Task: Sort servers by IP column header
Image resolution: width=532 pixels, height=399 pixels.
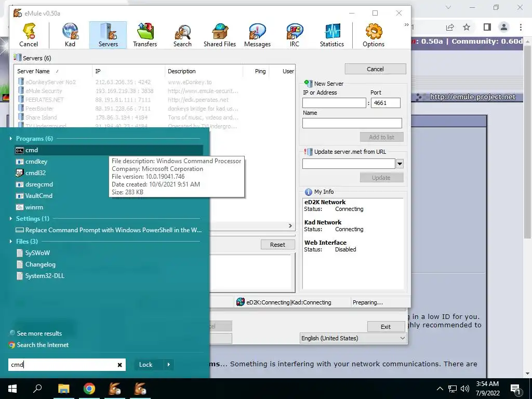Action: [x=128, y=71]
